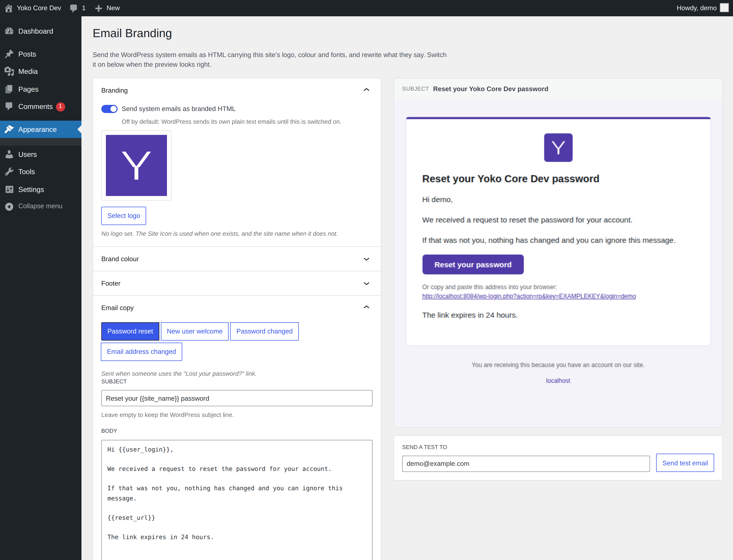
Task: Click Reset your password button in preview
Action: [x=473, y=265]
